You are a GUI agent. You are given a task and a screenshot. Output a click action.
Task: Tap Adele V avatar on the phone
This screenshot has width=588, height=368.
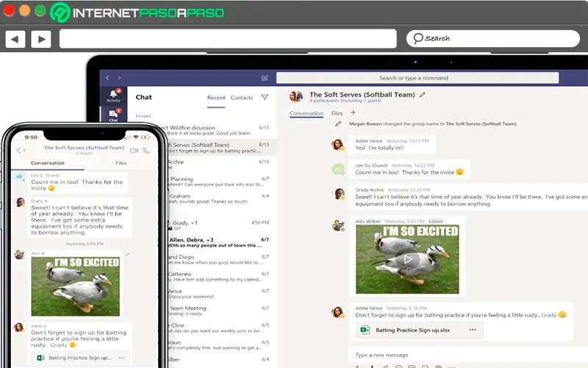click(x=19, y=327)
